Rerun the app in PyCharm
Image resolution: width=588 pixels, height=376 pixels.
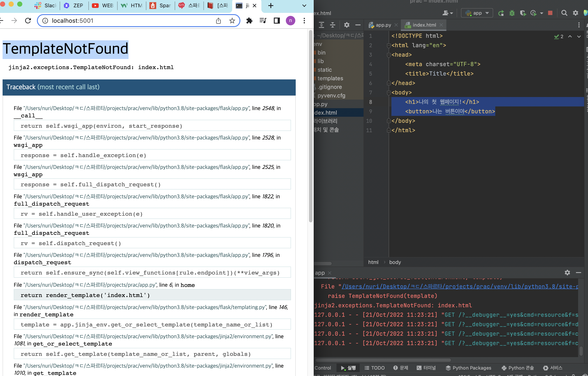[x=501, y=13]
